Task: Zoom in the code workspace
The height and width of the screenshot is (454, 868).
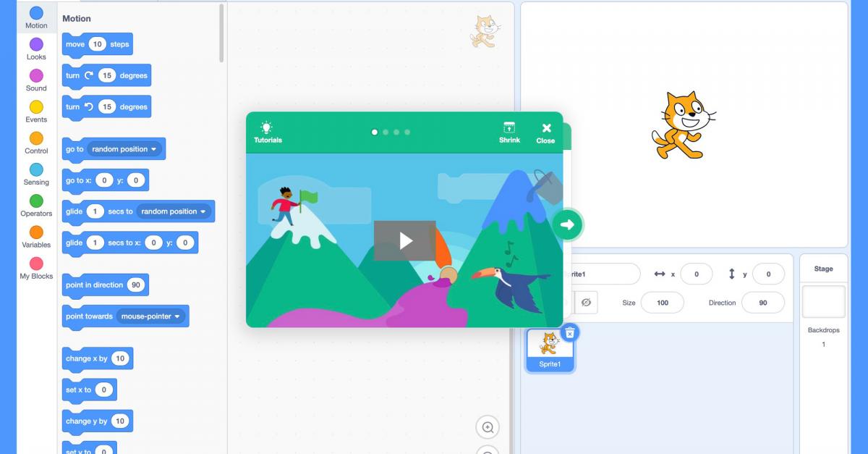Action: 488,427
